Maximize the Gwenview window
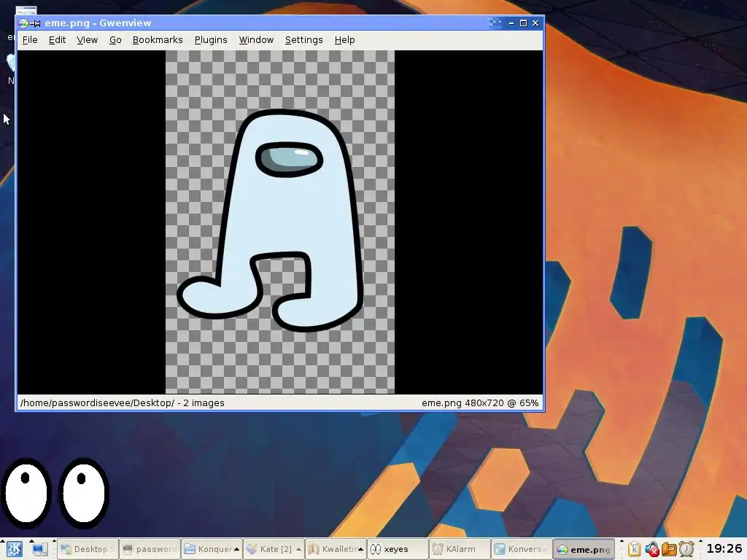Screen dimensions: 747x560 (523, 23)
